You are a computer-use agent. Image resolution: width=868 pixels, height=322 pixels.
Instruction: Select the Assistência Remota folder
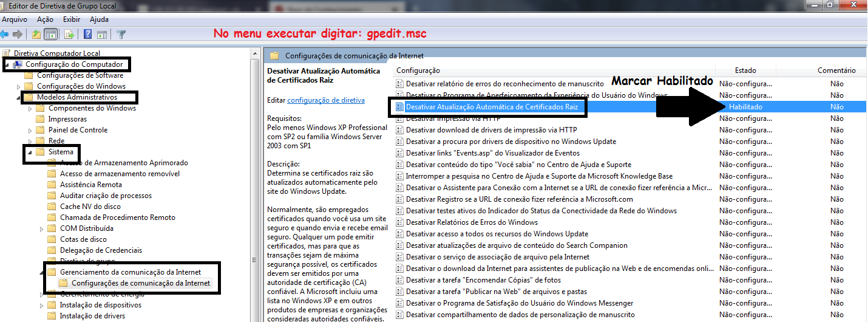tap(90, 185)
